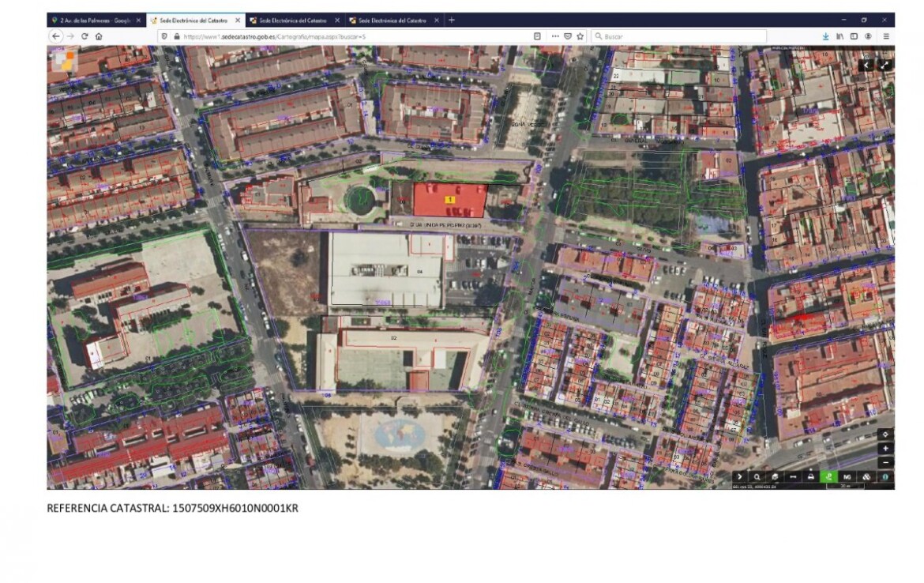Image resolution: width=924 pixels, height=583 pixels.
Task: Click the map information icon
Action: [885, 477]
